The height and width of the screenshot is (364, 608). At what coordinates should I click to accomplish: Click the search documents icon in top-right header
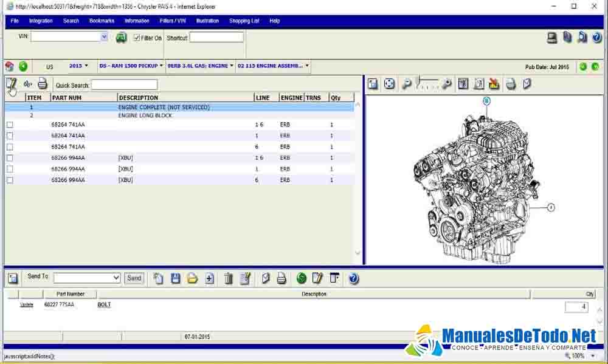pyautogui.click(x=582, y=37)
